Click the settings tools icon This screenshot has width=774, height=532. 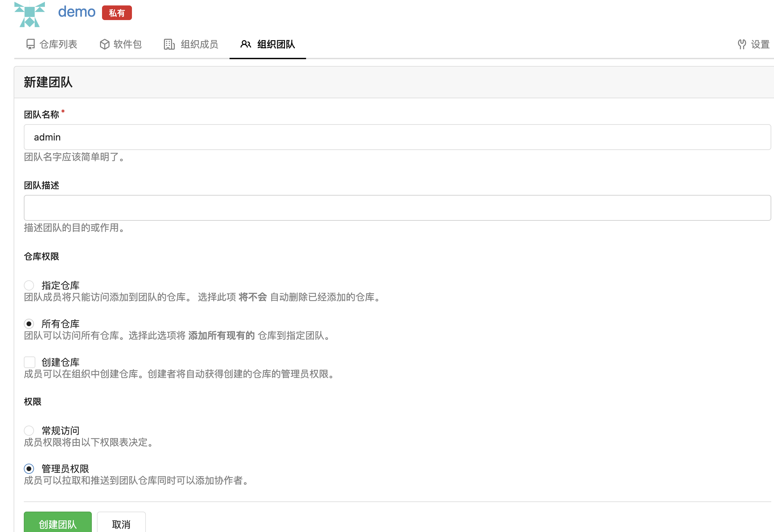(742, 44)
